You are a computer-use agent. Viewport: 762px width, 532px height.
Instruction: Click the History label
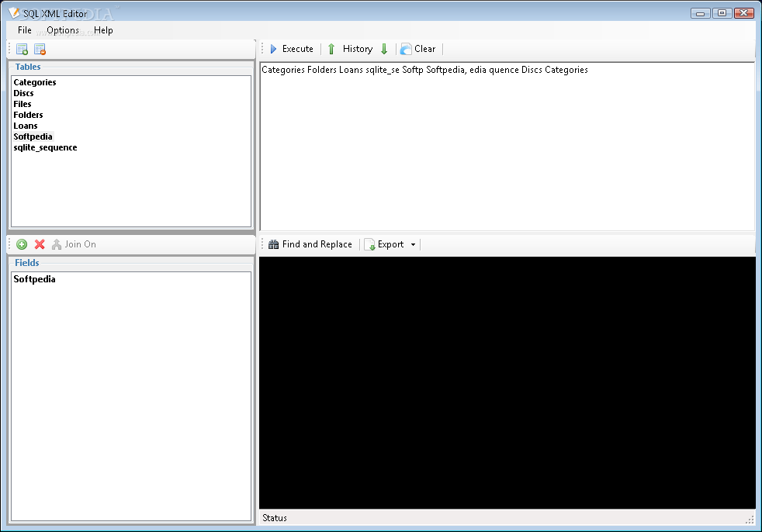point(358,49)
